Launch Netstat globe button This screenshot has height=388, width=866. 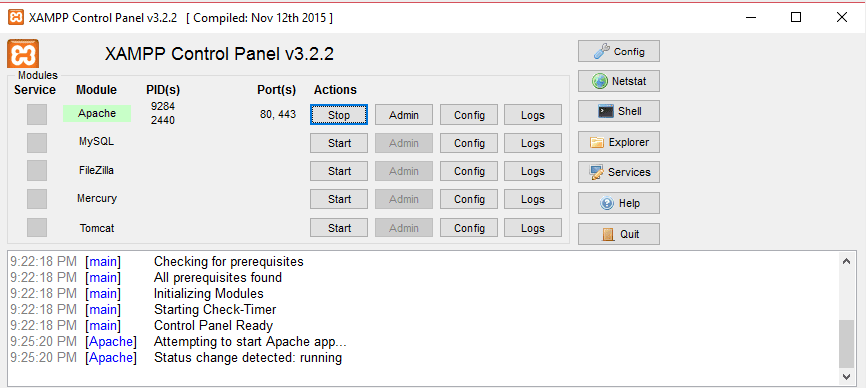(619, 81)
